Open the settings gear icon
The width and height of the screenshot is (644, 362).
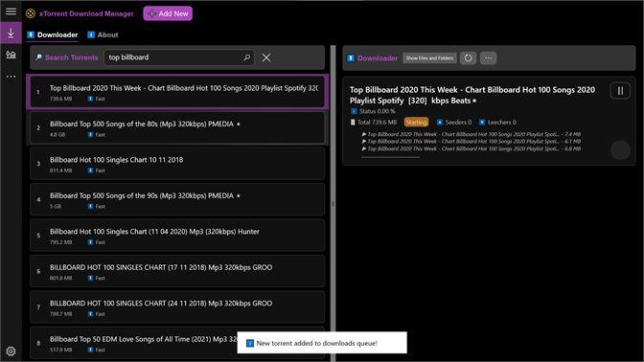click(11, 351)
